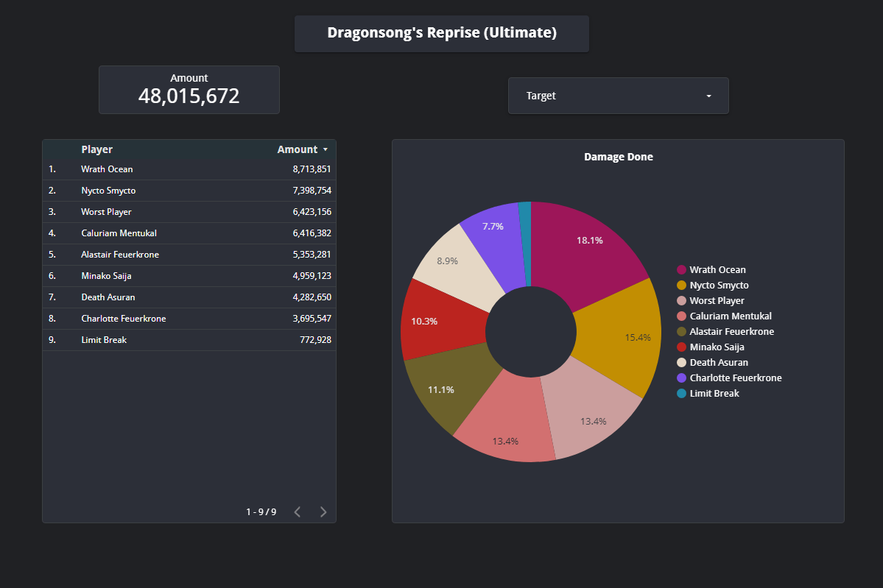Click the Amount total scorecard

click(x=189, y=90)
